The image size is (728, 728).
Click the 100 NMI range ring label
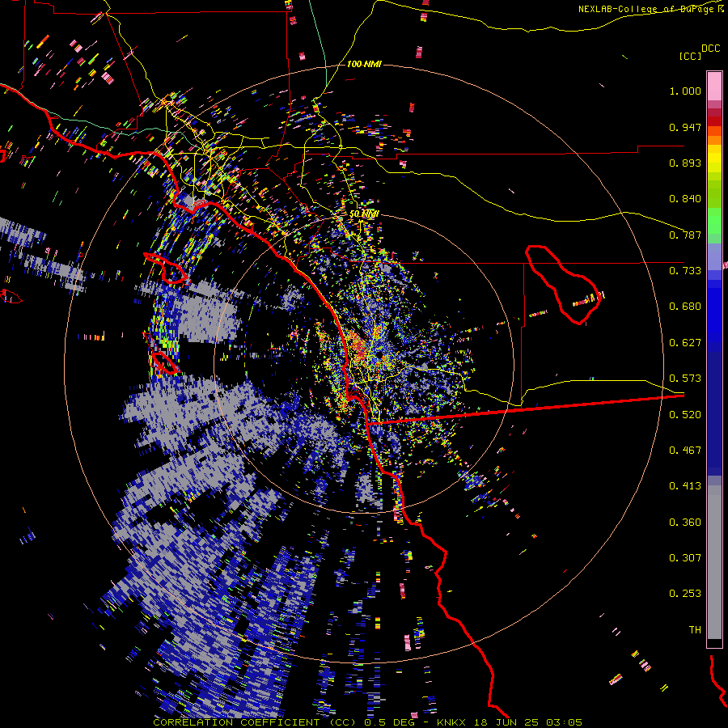(364, 64)
